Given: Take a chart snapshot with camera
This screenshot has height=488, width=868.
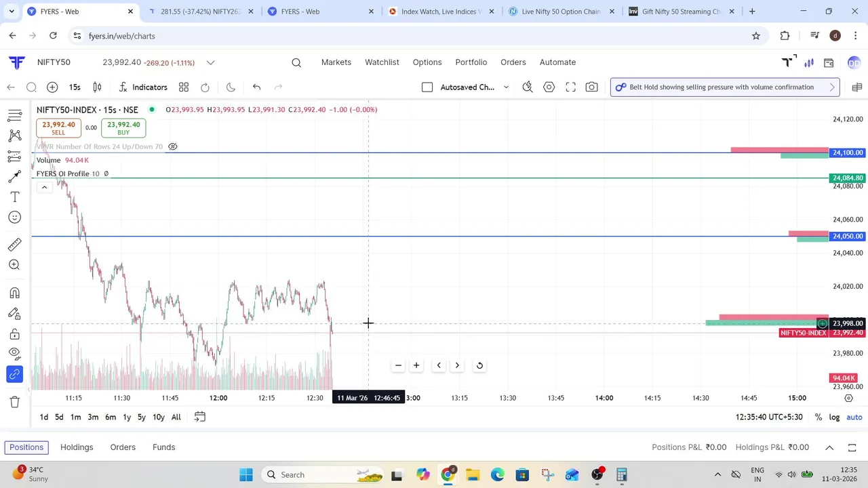Looking at the screenshot, I should [x=592, y=87].
